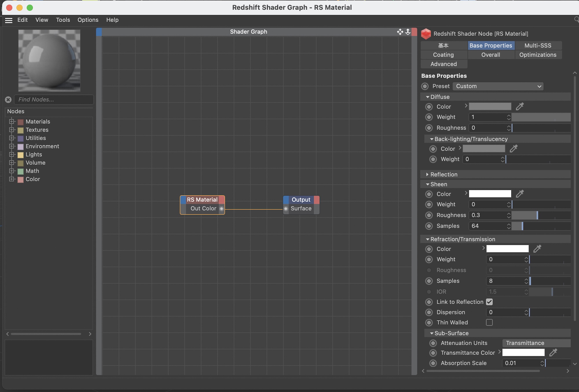Click the Diffuse Color eyedropper icon
579x392 pixels.
(520, 107)
